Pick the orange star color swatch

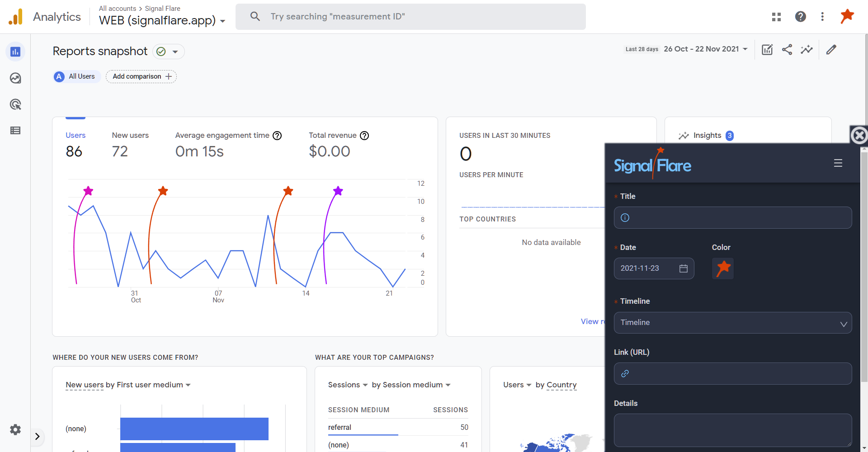(x=723, y=268)
